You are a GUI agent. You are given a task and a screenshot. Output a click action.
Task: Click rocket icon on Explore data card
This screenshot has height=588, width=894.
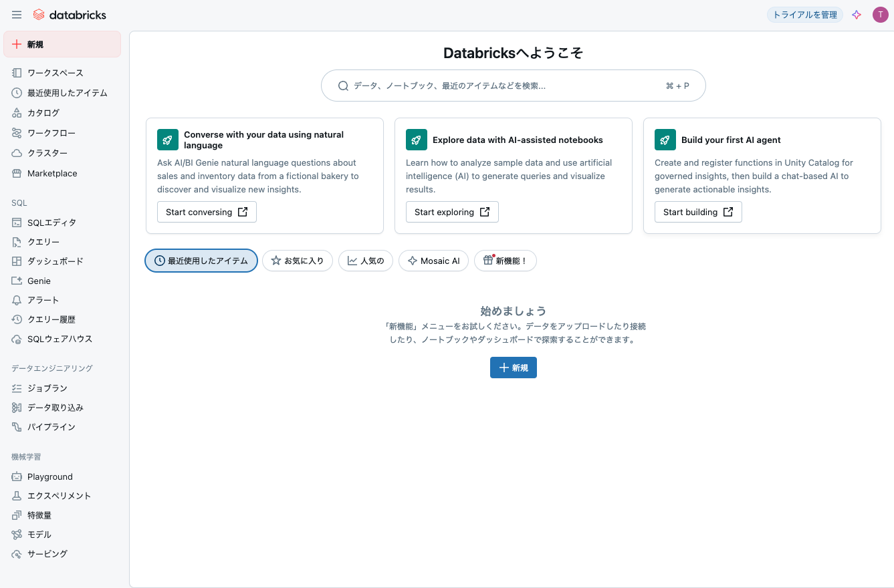pyautogui.click(x=417, y=140)
